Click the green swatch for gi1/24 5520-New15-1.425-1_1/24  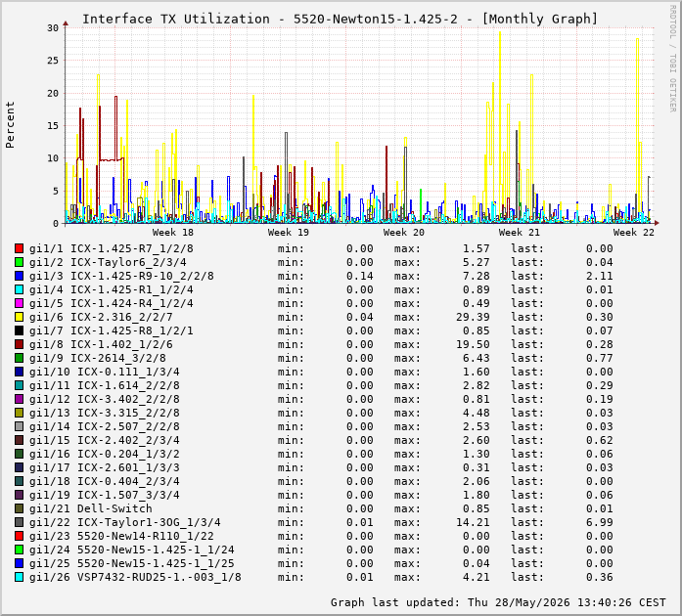(19, 550)
